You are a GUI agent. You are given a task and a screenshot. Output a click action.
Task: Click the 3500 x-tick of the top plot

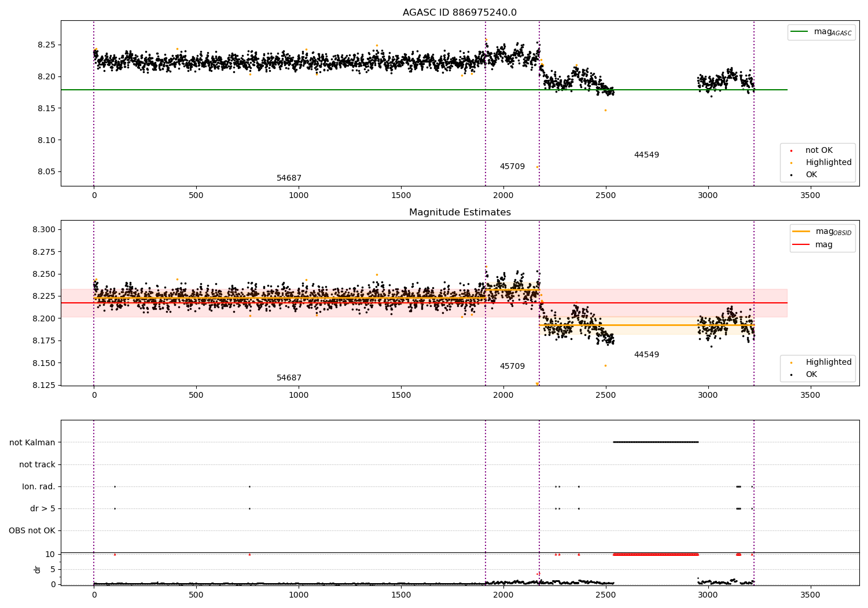[x=810, y=196]
